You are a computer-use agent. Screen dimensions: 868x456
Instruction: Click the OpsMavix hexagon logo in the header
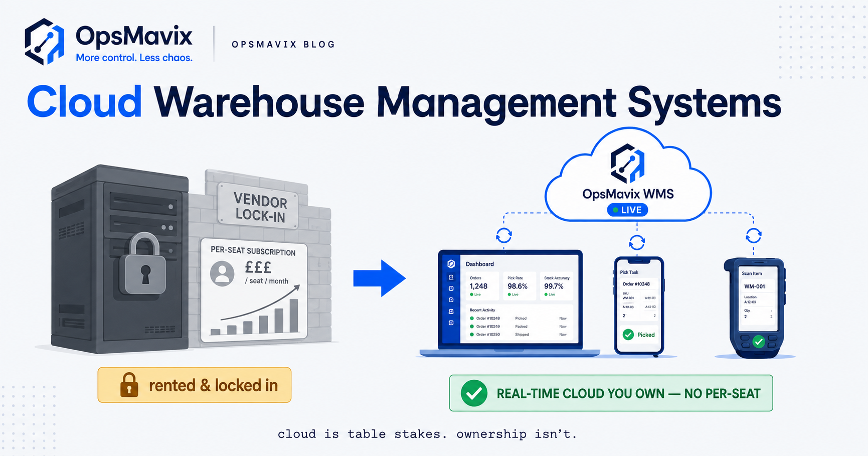[44, 42]
